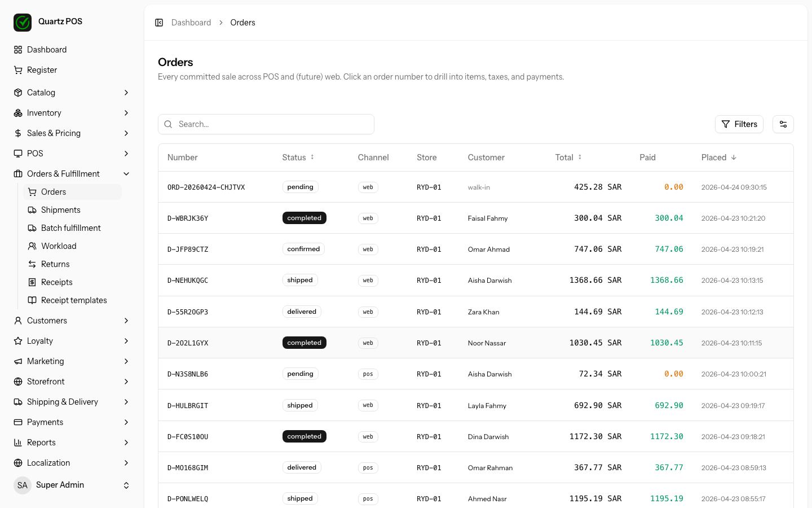Expand the Catalog section chevron
Image resolution: width=812 pixels, height=508 pixels.
(126, 93)
